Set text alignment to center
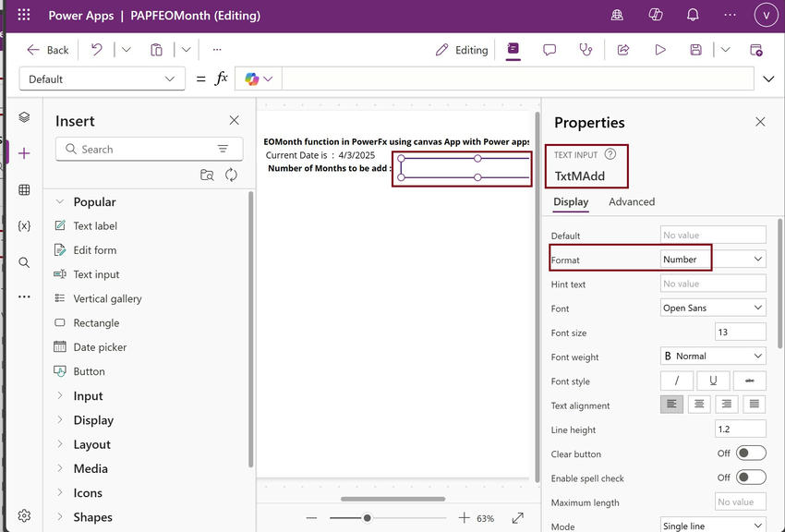This screenshot has width=785, height=532. [699, 404]
